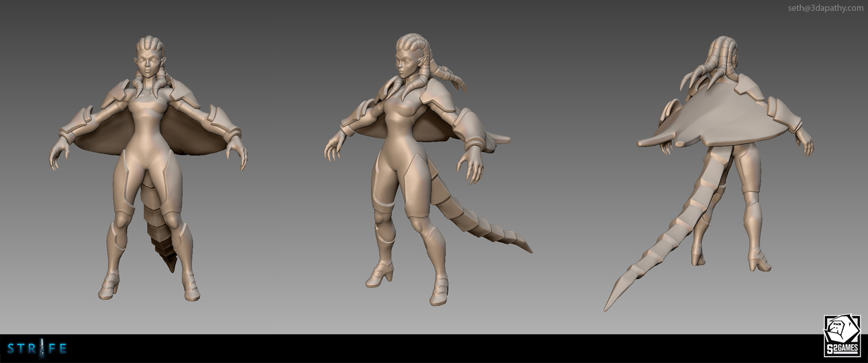Click the face of the three-quarter view character
Screen dimensions: 868x363
pos(405,63)
